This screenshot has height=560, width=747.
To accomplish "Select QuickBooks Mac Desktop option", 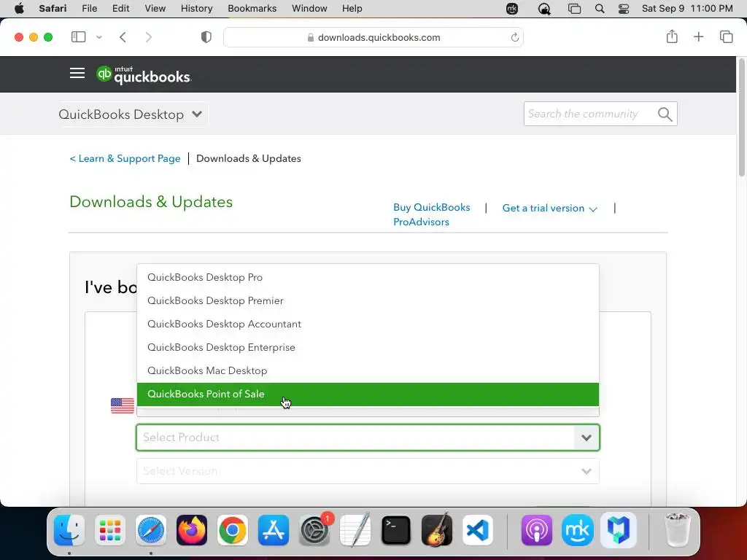I will click(368, 370).
